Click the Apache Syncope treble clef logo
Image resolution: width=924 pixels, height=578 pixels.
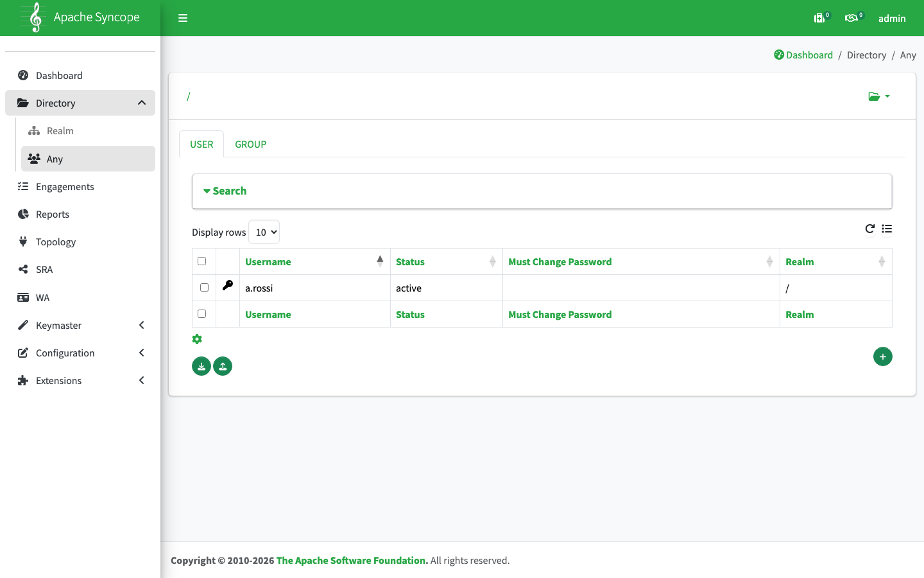click(35, 17)
